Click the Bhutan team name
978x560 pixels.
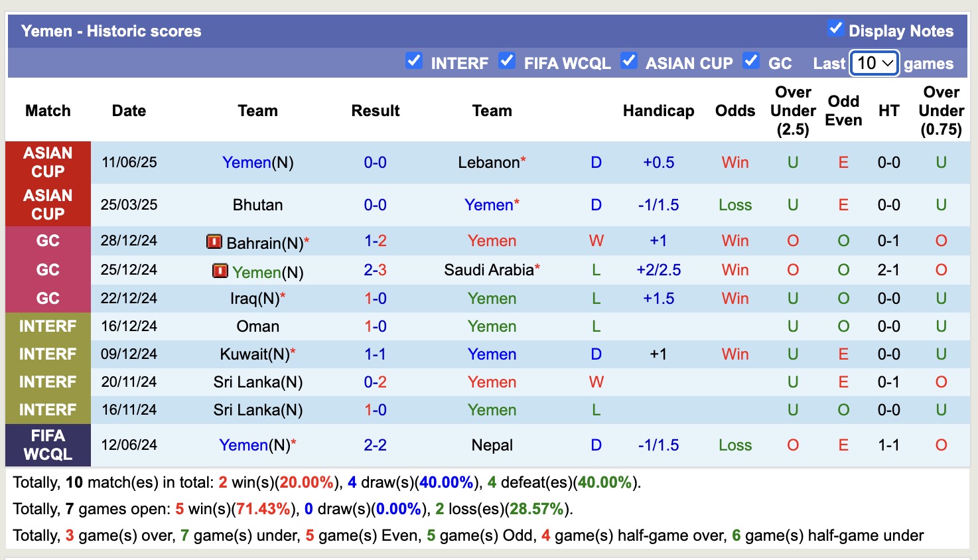pyautogui.click(x=257, y=204)
